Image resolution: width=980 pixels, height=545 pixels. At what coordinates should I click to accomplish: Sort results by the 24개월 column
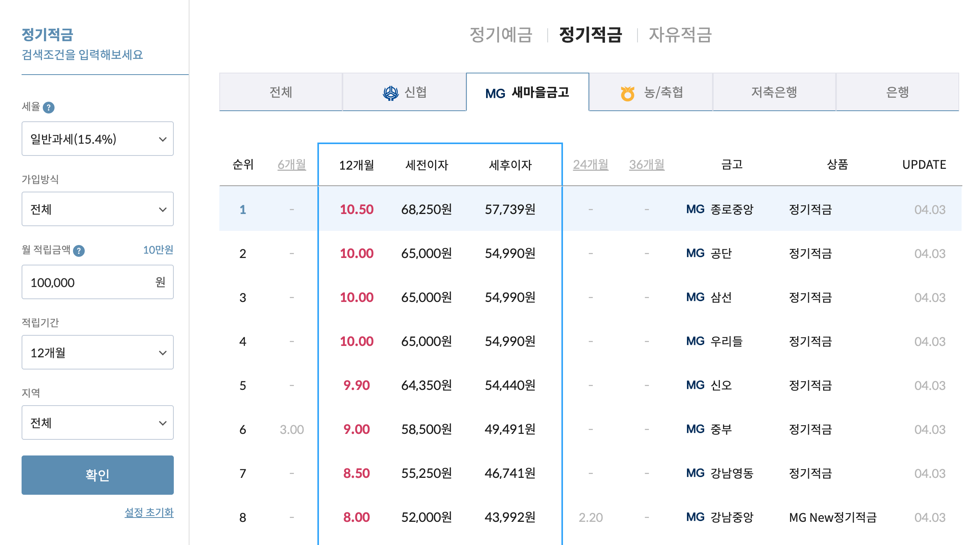point(591,165)
